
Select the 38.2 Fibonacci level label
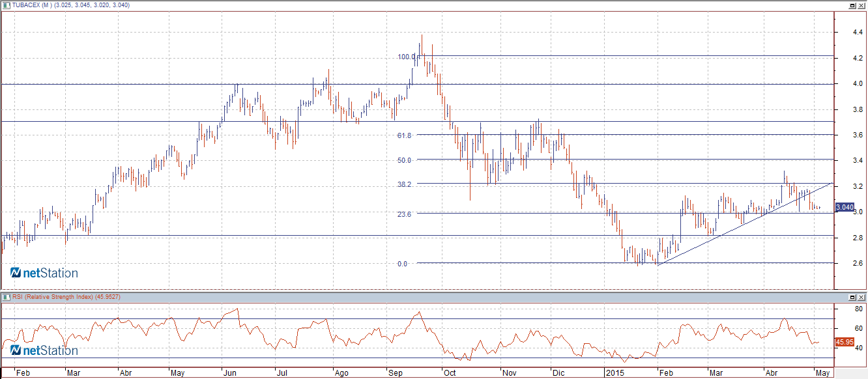405,184
